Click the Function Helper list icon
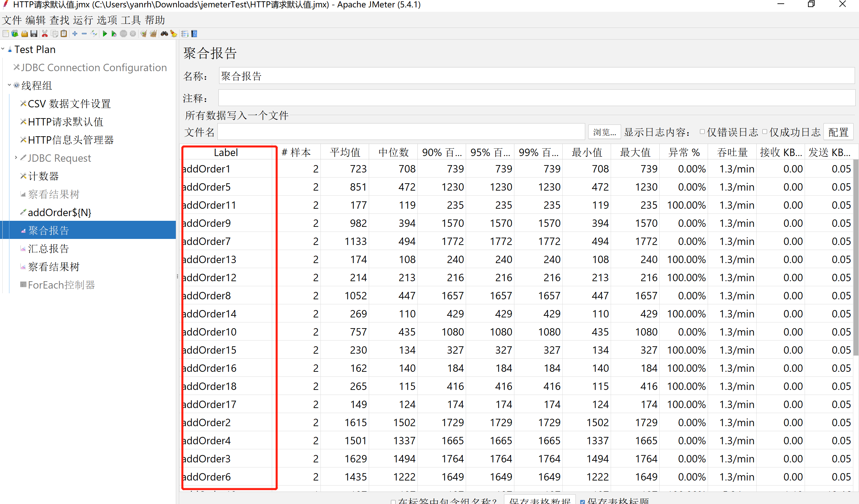 tap(185, 34)
